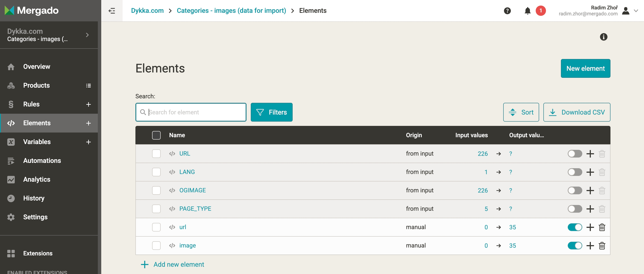
Task: Delete the image element with trash icon
Action: [x=602, y=246]
